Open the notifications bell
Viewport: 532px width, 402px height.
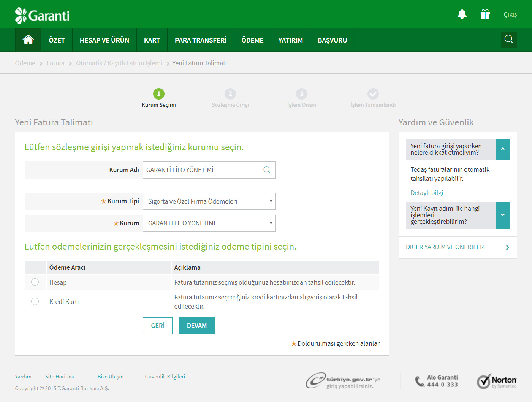point(462,14)
